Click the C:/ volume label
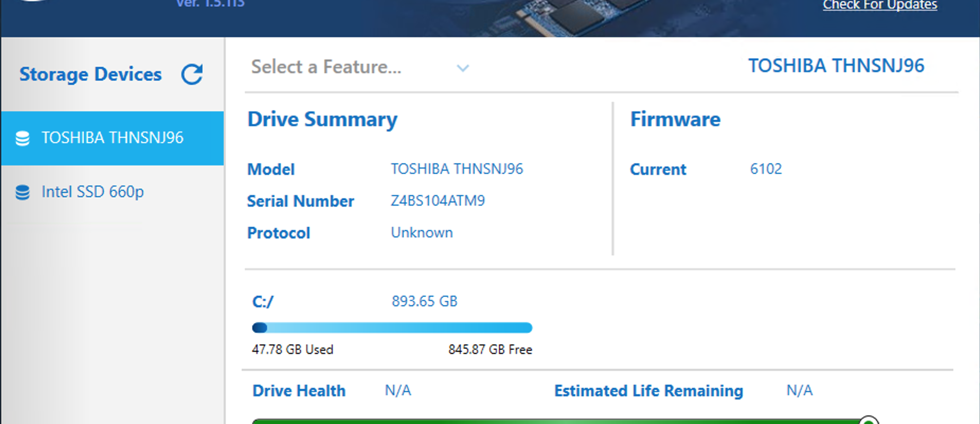 point(263,302)
